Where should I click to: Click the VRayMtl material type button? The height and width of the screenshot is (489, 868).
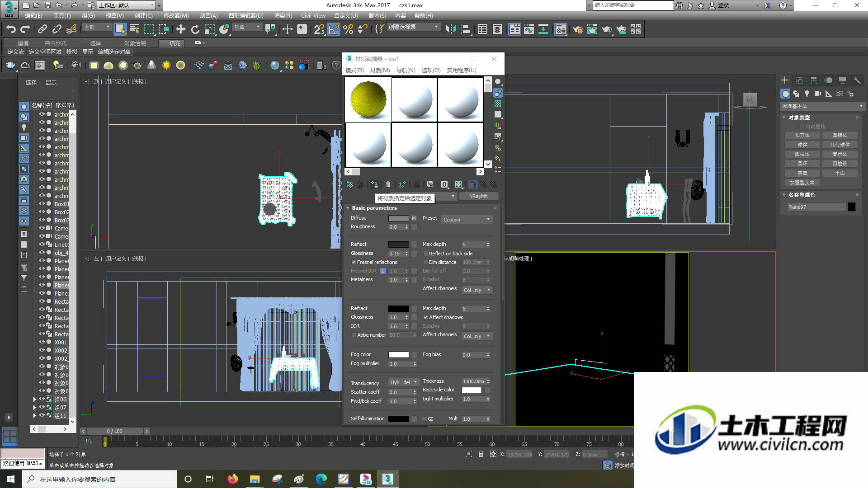pos(478,196)
